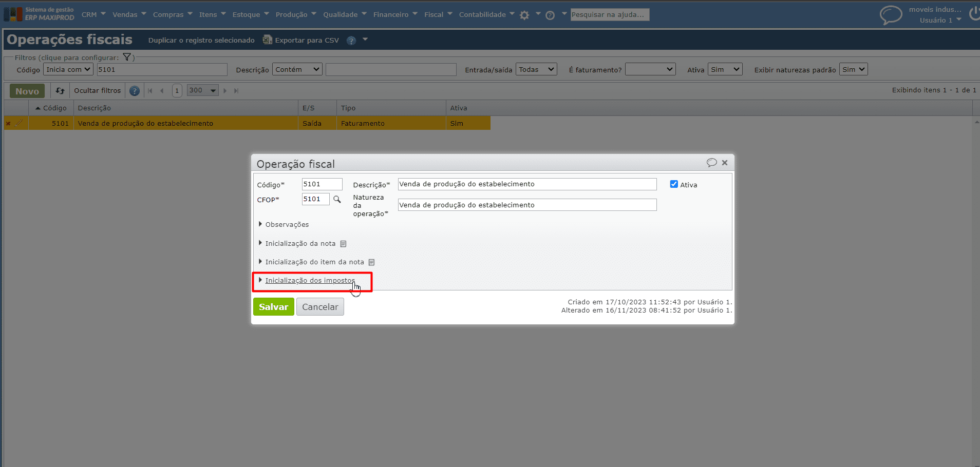Click the note icon beside Inicialização do item da nota
The height and width of the screenshot is (467, 980).
(371, 262)
